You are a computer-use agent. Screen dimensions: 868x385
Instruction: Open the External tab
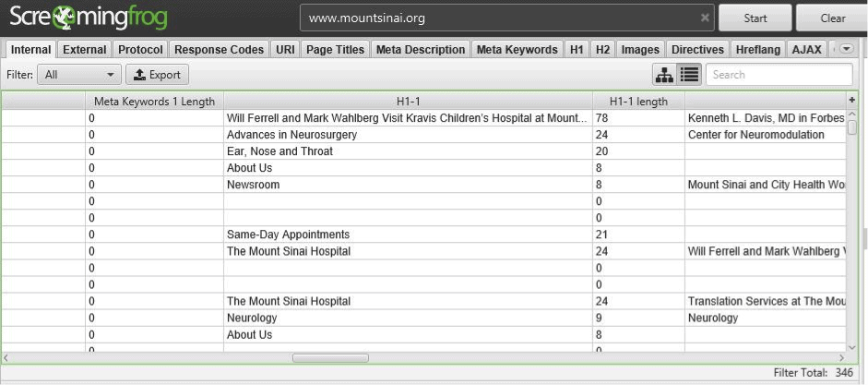pos(84,50)
